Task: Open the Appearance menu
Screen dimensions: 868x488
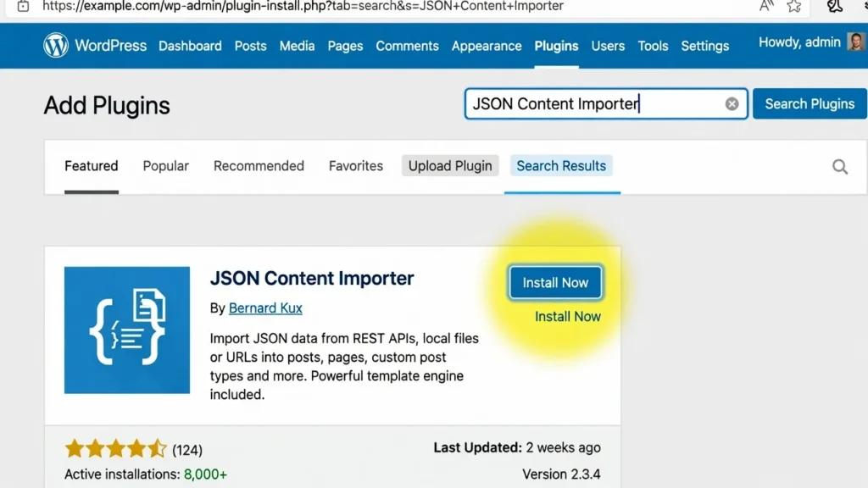Action: (x=487, y=46)
